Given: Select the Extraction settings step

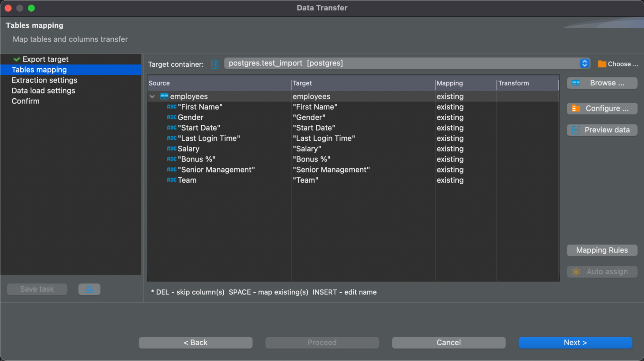Looking at the screenshot, I should [45, 80].
